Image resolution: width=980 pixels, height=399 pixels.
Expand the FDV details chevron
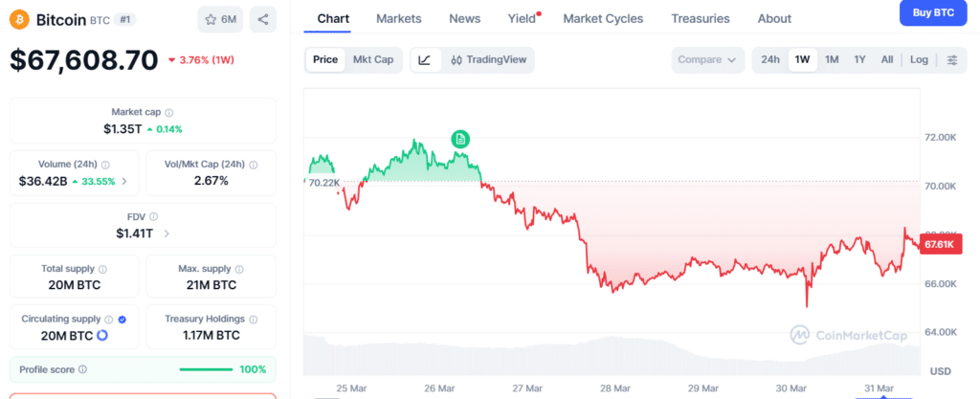(167, 233)
